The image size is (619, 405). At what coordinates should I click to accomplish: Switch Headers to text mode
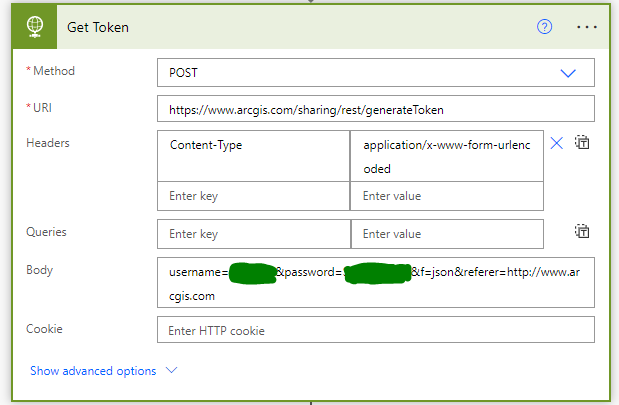pyautogui.click(x=582, y=143)
